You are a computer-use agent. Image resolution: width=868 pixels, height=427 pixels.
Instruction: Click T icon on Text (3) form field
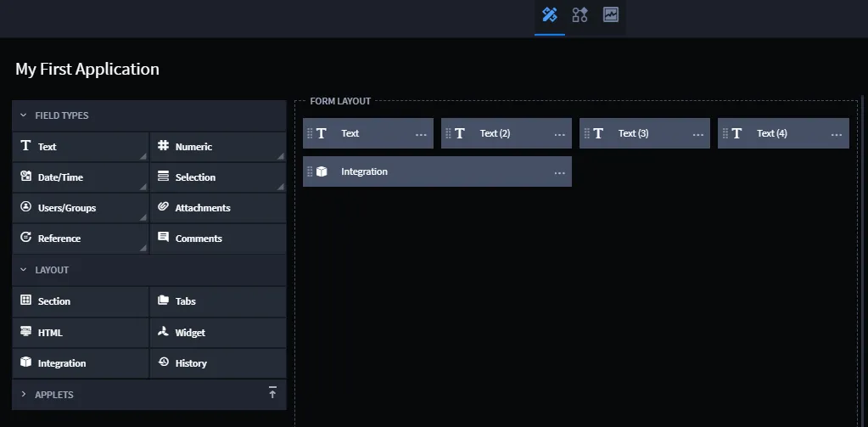point(598,133)
